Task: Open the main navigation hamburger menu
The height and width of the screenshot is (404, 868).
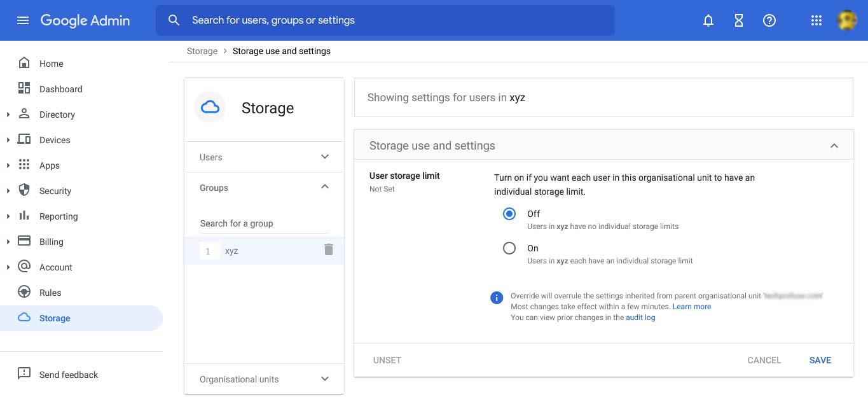Action: click(23, 20)
